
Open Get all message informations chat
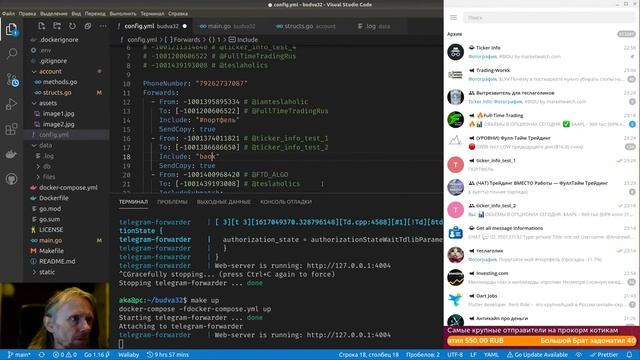point(542,232)
